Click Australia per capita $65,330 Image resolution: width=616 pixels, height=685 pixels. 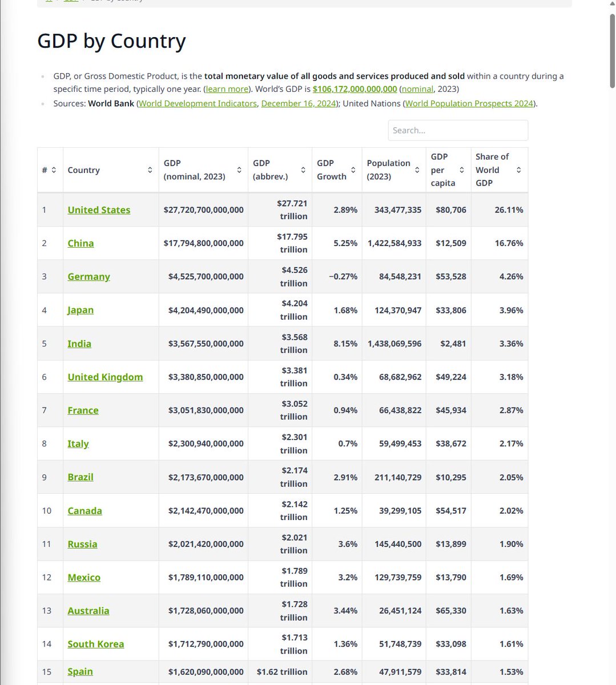pos(451,611)
